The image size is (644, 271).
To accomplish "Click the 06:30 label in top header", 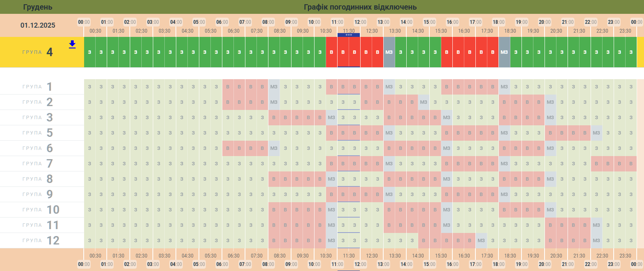I will [x=233, y=31].
